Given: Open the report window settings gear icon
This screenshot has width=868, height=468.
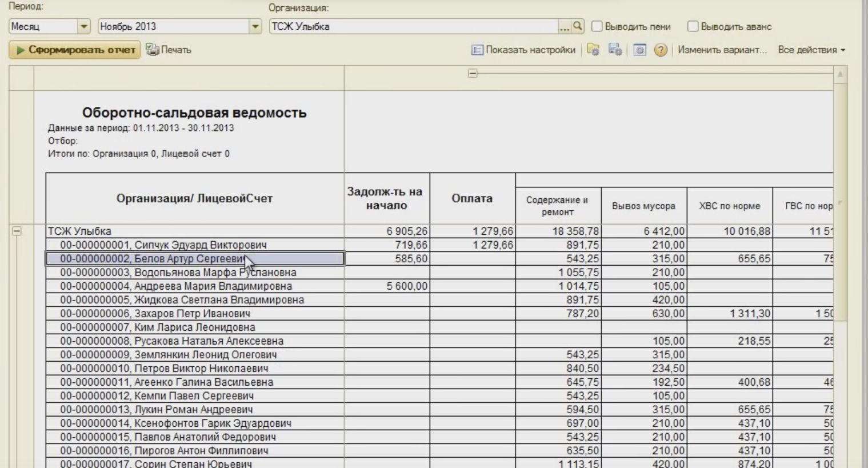Looking at the screenshot, I should 640,50.
